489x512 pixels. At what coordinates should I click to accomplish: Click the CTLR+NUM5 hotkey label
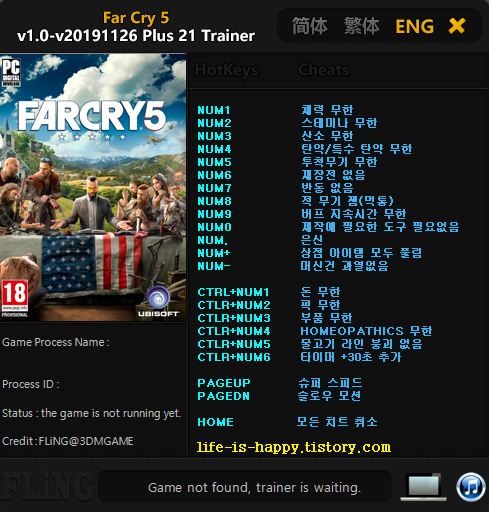234,344
